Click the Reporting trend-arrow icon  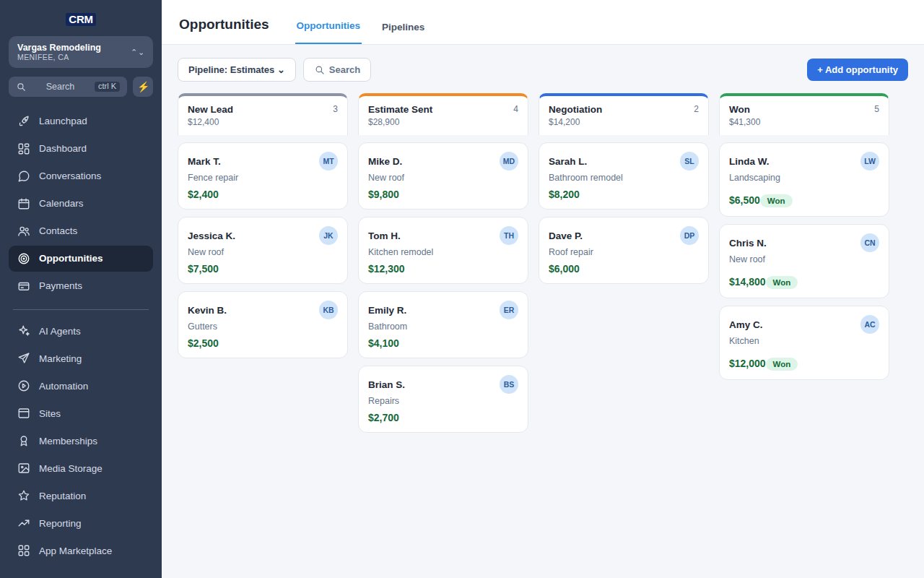pos(24,524)
